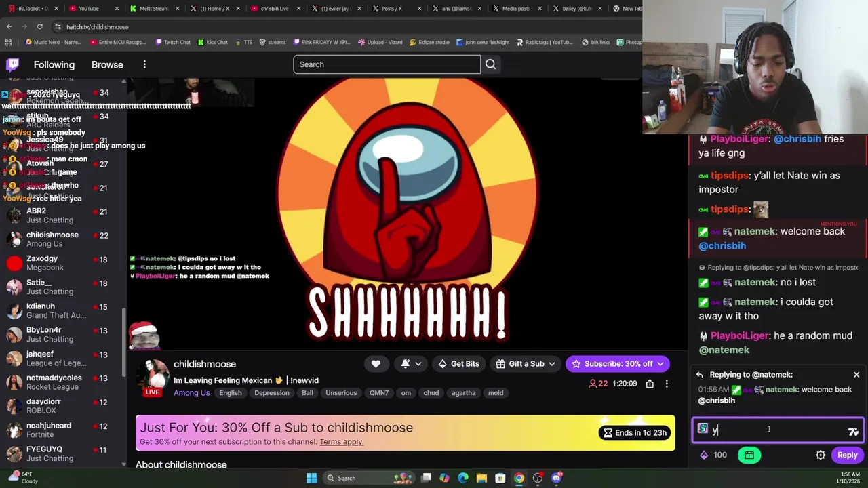
Task: Open File Explorer from the taskbar
Action: point(481,478)
